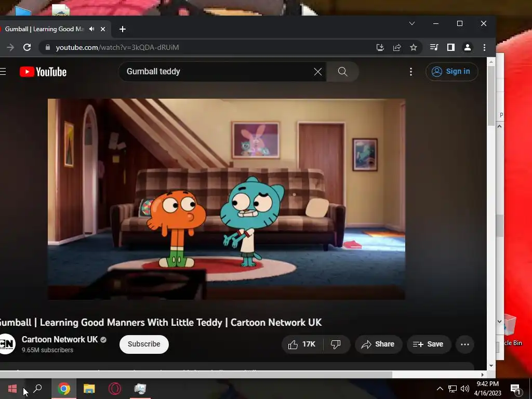Close the Gumball tab
The height and width of the screenshot is (399, 532).
[103, 29]
